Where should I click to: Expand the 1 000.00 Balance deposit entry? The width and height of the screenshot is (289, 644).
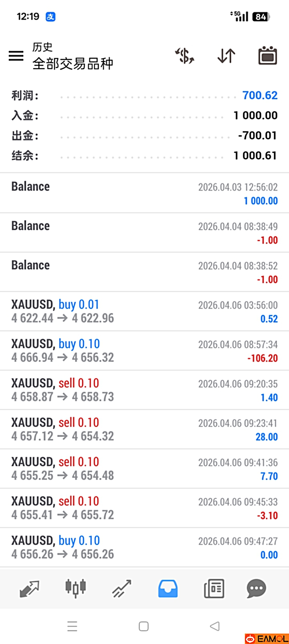144,193
